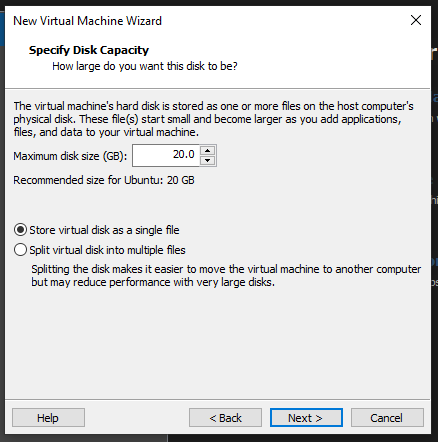
Task: Go back with the < Back button
Action: (225, 417)
